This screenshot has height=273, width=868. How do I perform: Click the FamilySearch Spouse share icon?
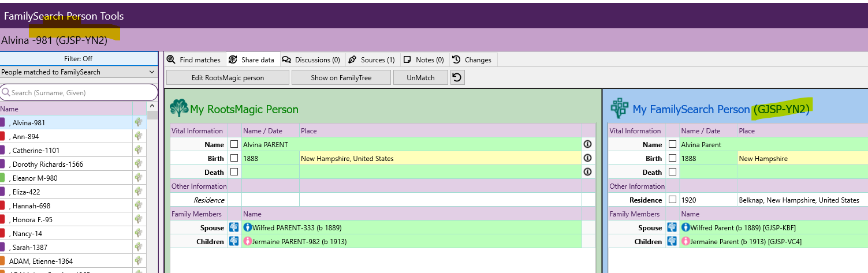click(672, 227)
